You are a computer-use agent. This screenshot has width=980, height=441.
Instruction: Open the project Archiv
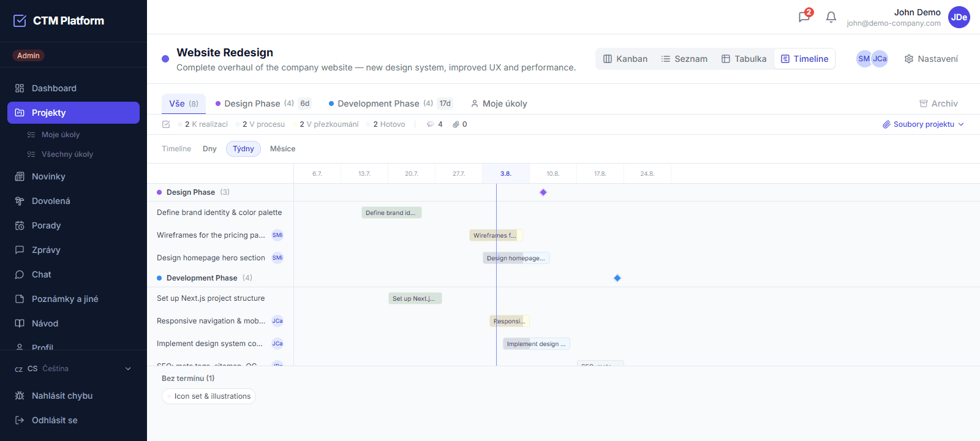(x=938, y=104)
